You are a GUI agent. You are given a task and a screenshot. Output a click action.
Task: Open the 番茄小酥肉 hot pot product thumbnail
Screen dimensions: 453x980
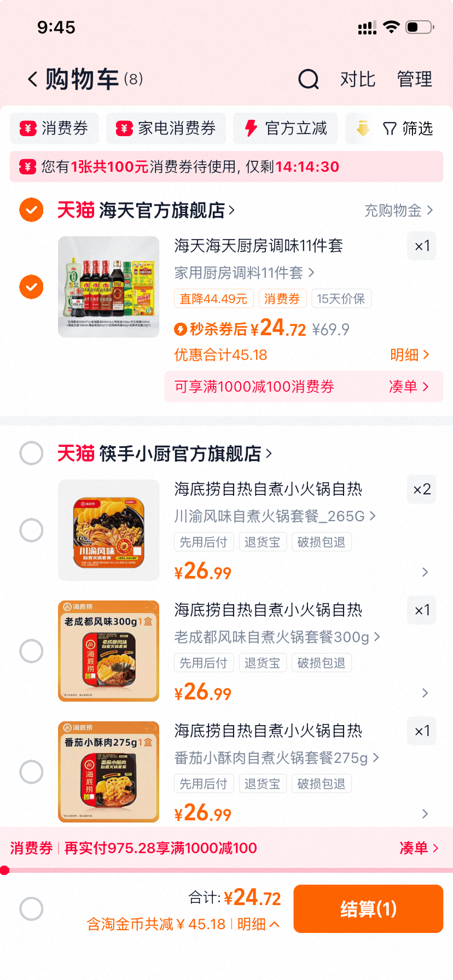point(108,771)
